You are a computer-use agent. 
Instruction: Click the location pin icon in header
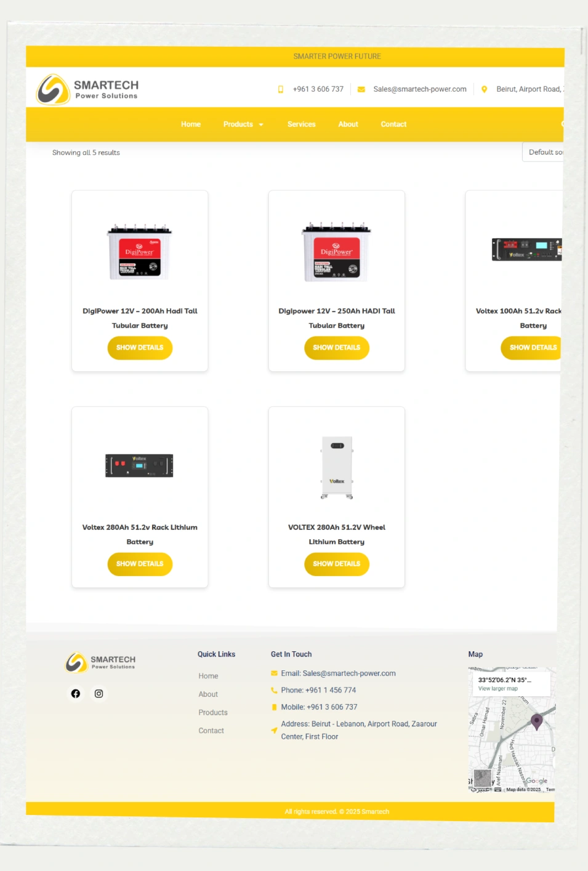pos(484,89)
